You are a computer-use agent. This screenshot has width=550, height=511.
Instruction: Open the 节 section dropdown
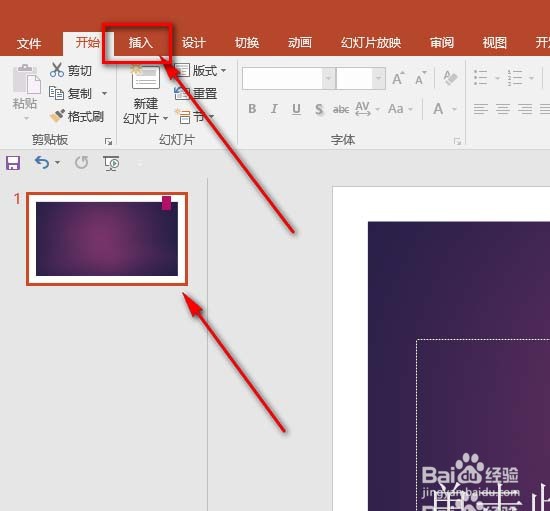tap(195, 117)
